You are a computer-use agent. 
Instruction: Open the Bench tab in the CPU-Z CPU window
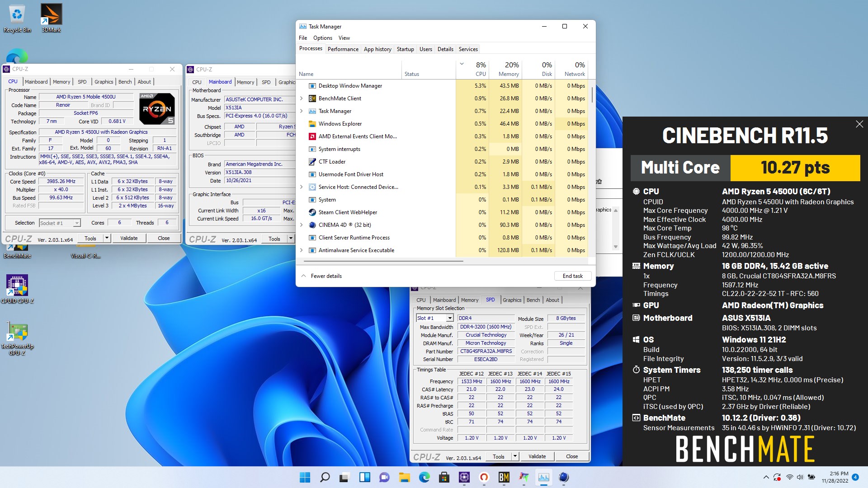pyautogui.click(x=125, y=82)
